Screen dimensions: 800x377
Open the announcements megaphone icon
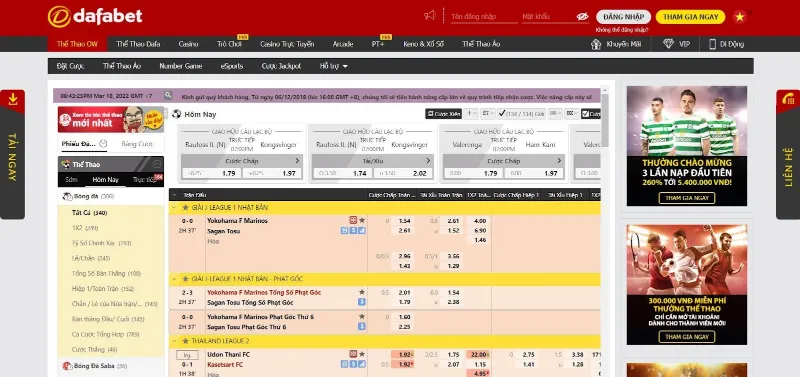(x=430, y=15)
